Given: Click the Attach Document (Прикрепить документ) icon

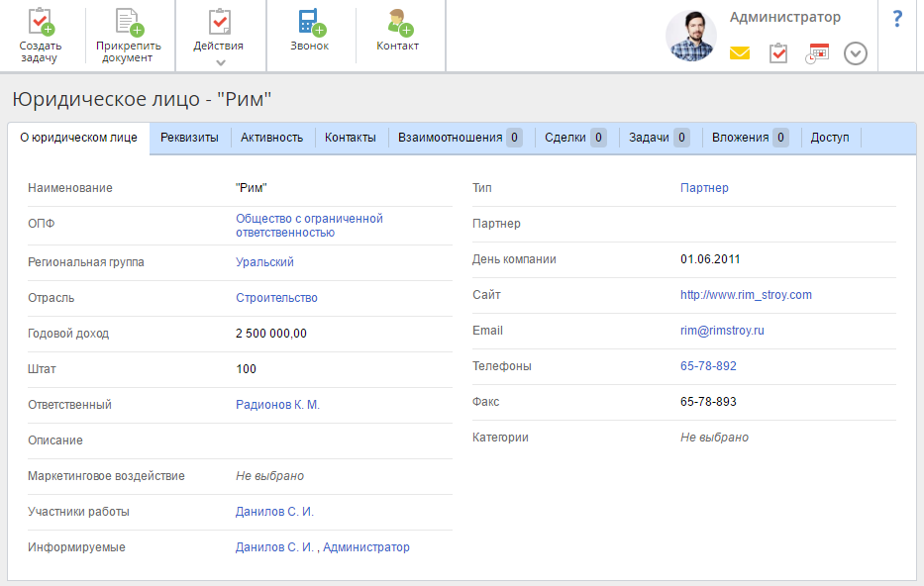Looking at the screenshot, I should (128, 23).
